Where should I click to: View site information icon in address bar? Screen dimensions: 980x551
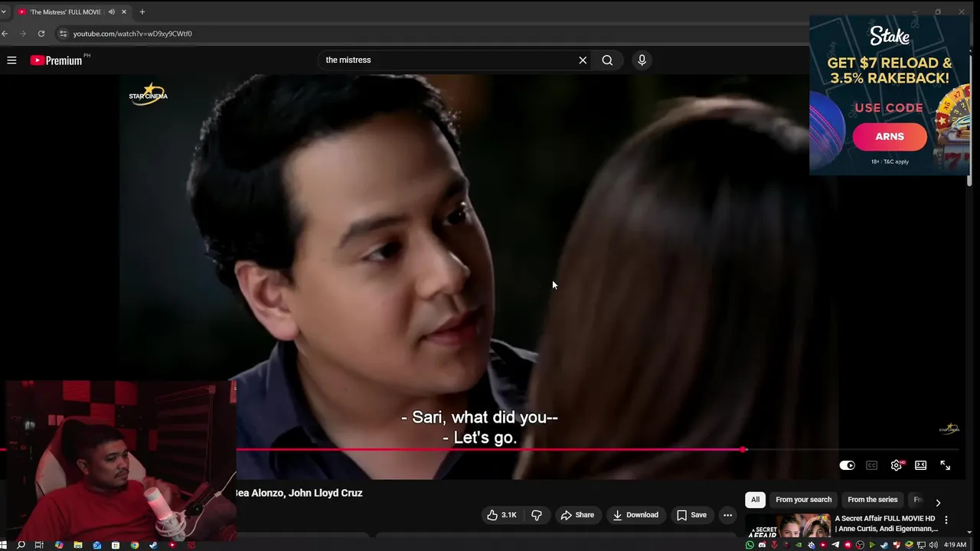pyautogui.click(x=64, y=34)
